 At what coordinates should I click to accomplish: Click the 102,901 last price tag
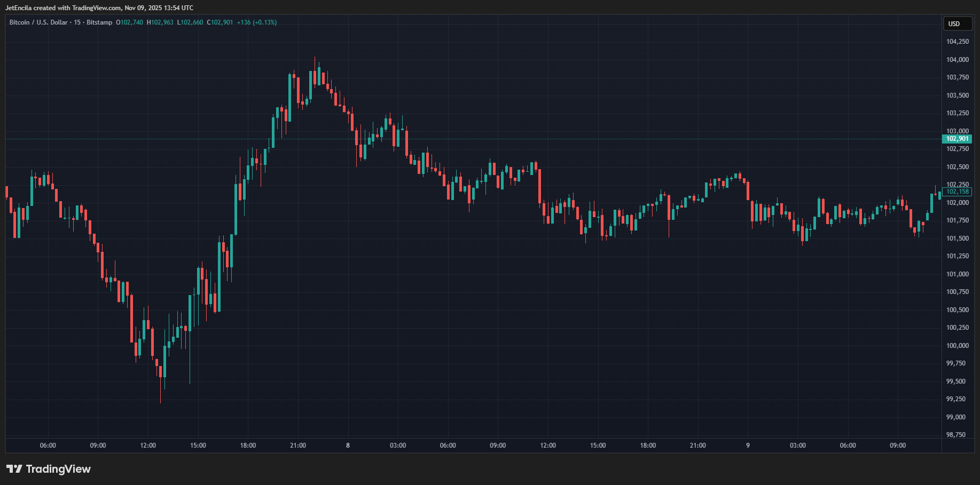[x=958, y=139]
